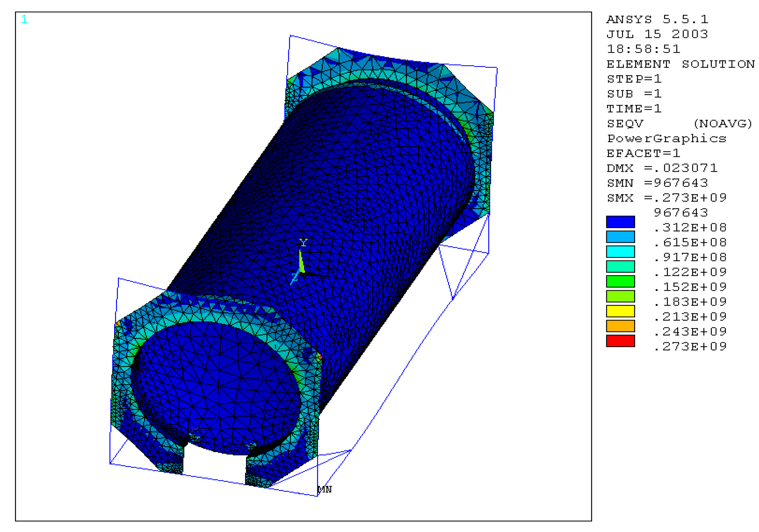Click the Z axis triad label
The width and height of the screenshot is (759, 532).
pos(295,277)
